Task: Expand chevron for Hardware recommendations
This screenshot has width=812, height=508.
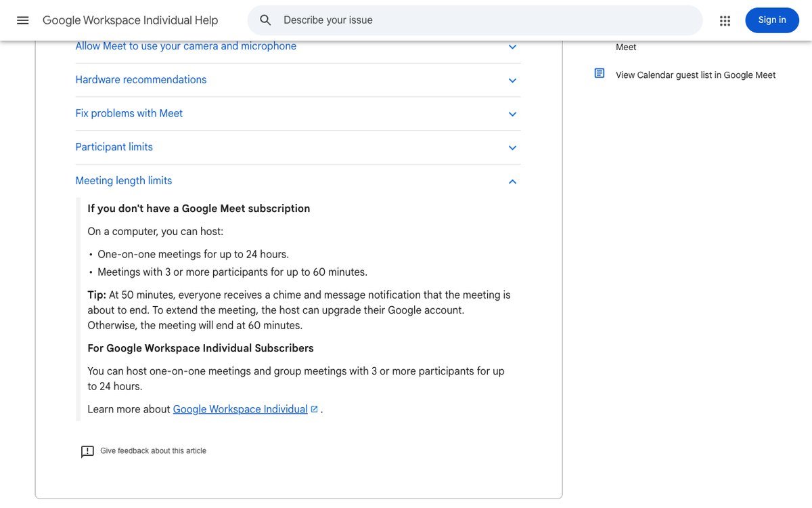Action: tap(512, 81)
